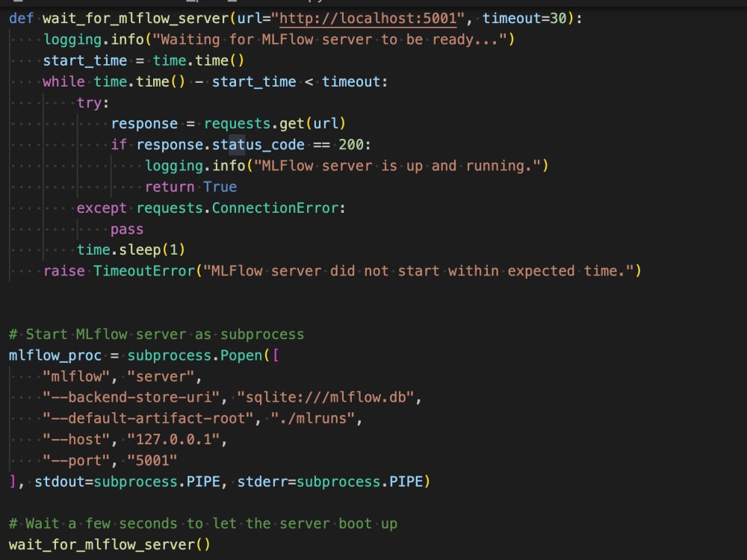Click the timeout=30 parameter
Screen dimensions: 747x560
pos(524,19)
